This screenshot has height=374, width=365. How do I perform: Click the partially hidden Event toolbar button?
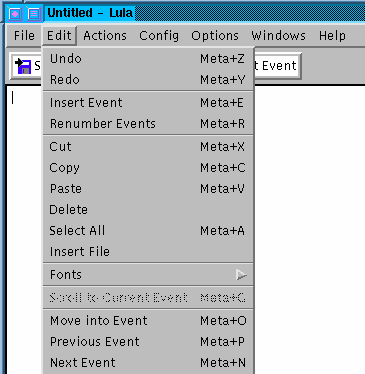click(278, 66)
